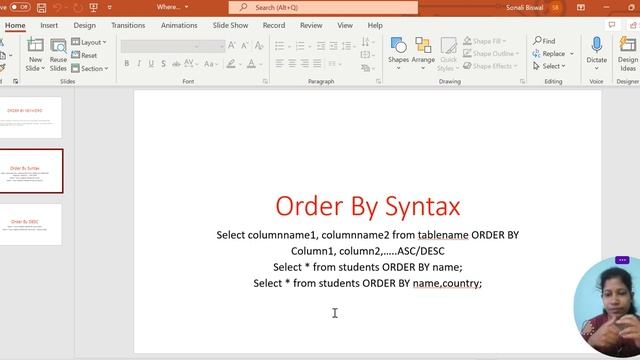Click the New Slide button

click(35, 55)
